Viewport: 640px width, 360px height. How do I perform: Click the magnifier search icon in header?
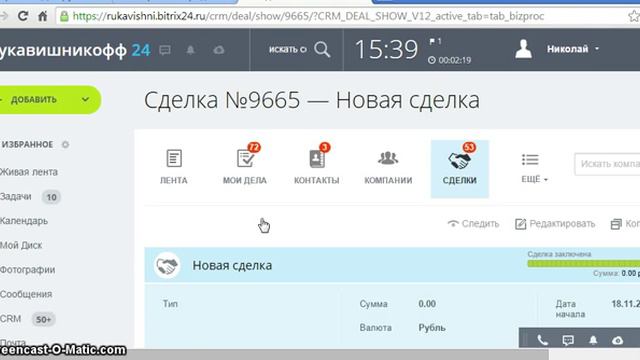tap(322, 49)
